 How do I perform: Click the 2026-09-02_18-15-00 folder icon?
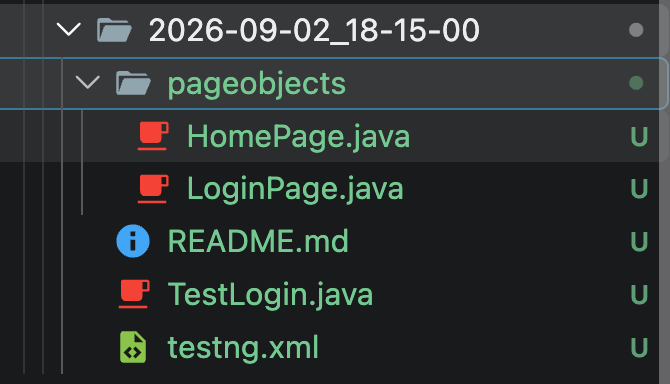point(114,30)
